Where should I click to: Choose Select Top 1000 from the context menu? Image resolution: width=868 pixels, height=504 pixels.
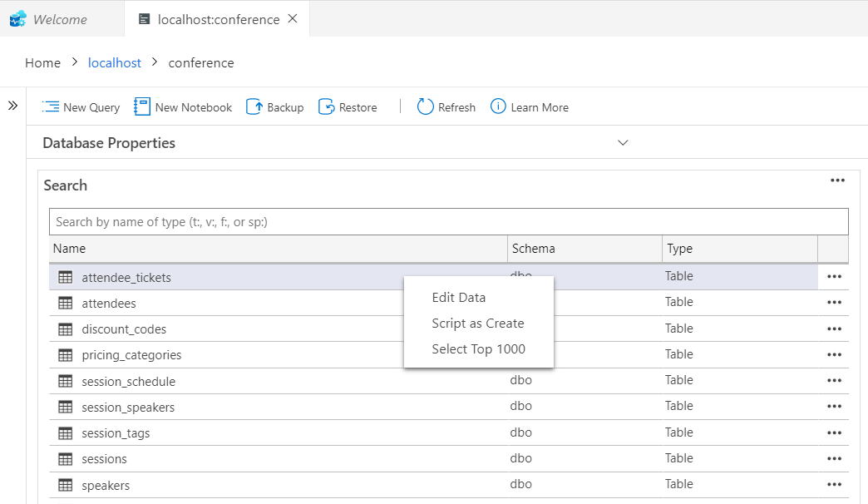coord(479,349)
